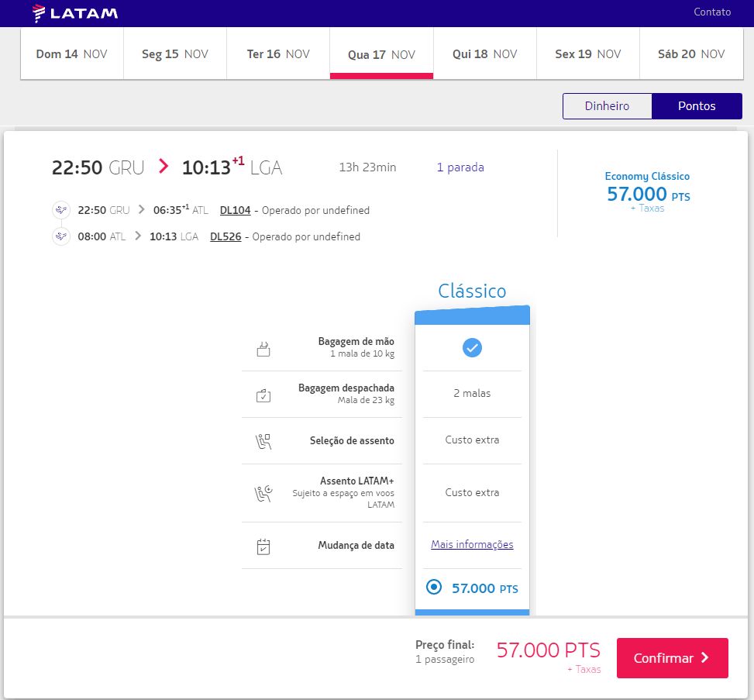Click the date change calendar icon
This screenshot has height=700, width=754.
coord(263,547)
